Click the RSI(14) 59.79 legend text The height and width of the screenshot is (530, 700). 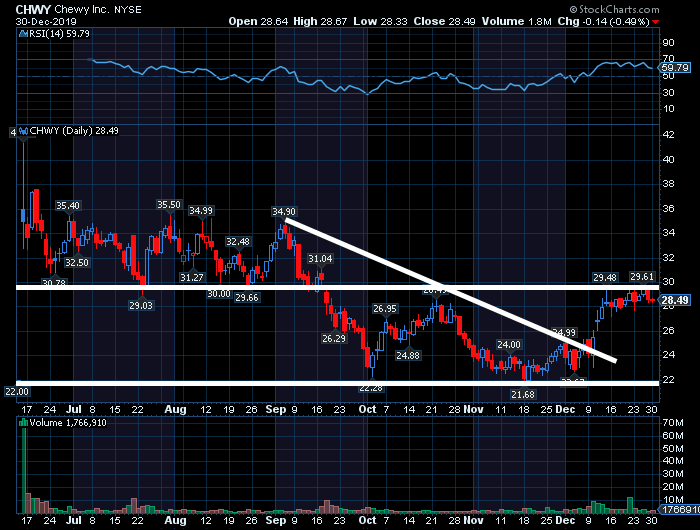click(x=59, y=34)
